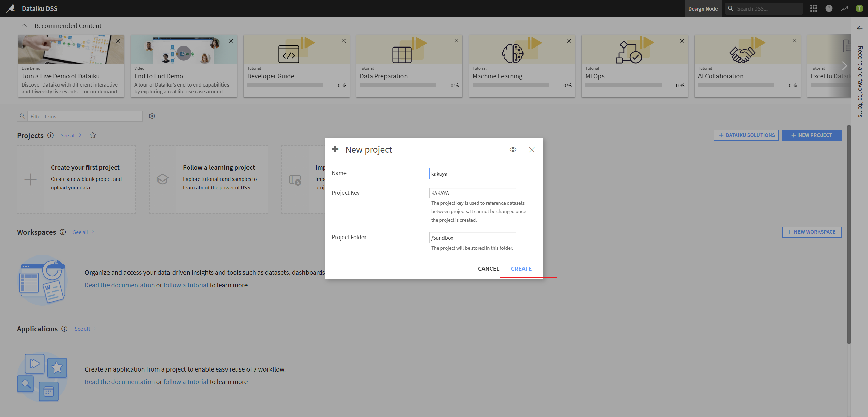
Task: Open the Join a Live Demo thumbnail
Action: tap(71, 50)
